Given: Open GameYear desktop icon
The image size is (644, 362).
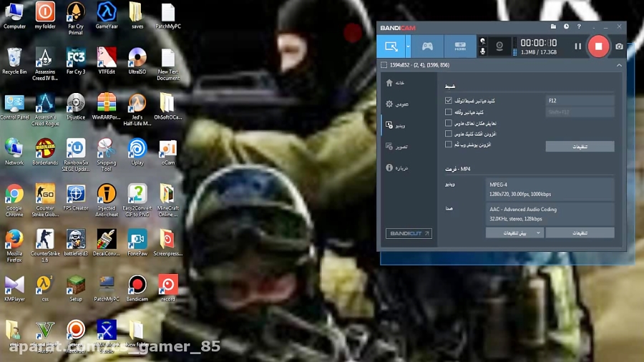Looking at the screenshot, I should pos(107,16).
